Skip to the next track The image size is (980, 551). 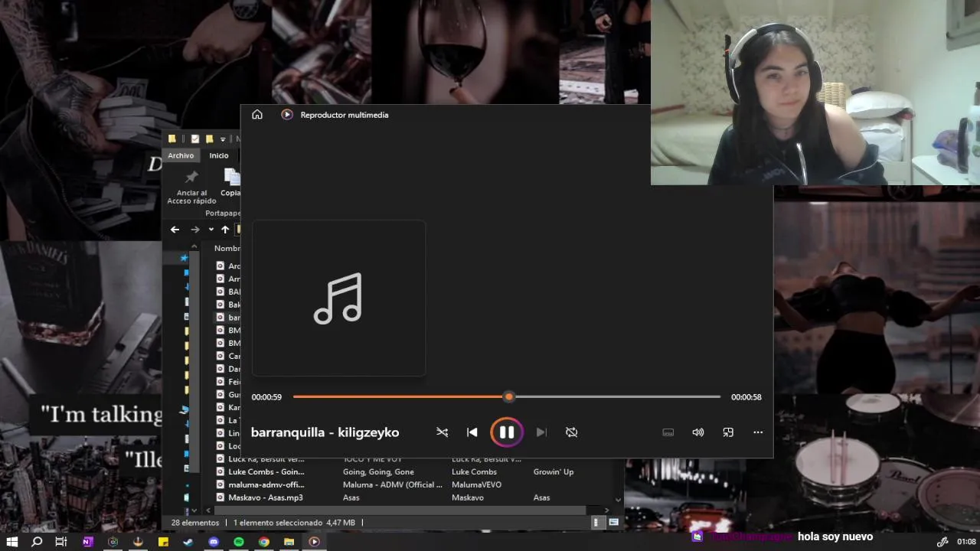pyautogui.click(x=541, y=432)
